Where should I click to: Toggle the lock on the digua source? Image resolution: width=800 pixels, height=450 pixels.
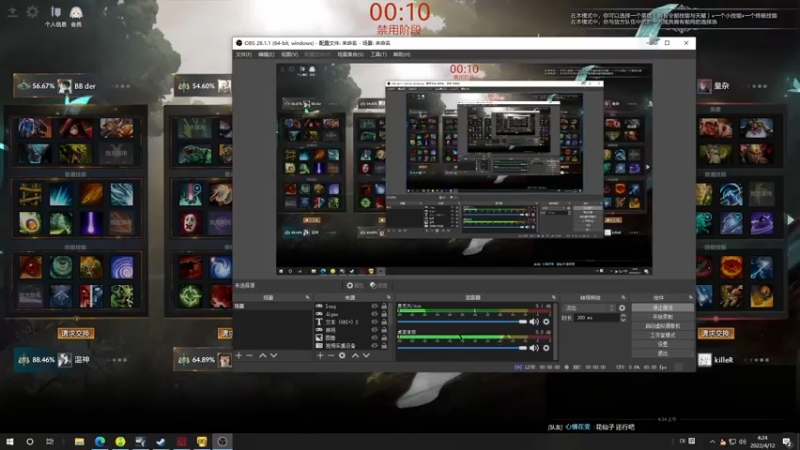[384, 314]
